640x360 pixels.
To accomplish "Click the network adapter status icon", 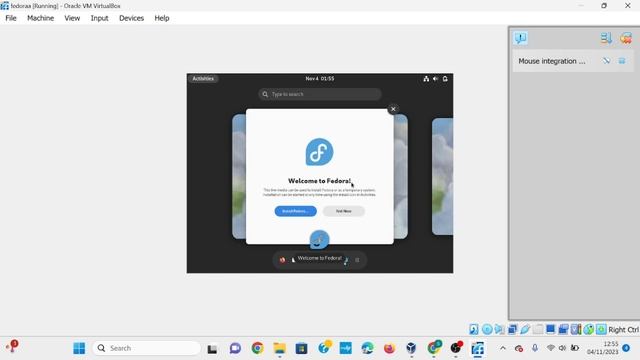I will pyautogui.click(x=512, y=329).
